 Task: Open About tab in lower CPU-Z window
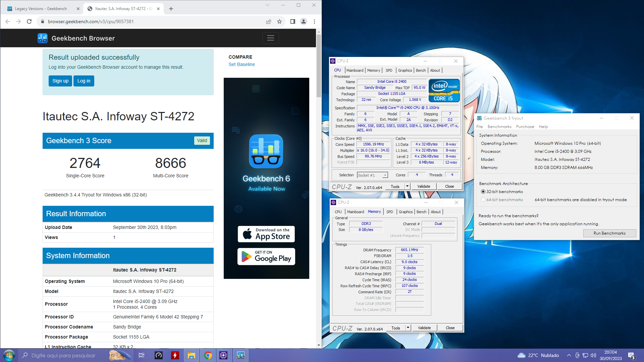[x=436, y=212]
